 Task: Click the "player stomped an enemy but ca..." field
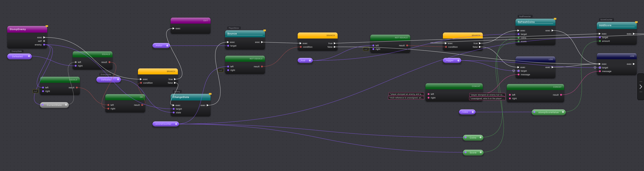coord(487,95)
